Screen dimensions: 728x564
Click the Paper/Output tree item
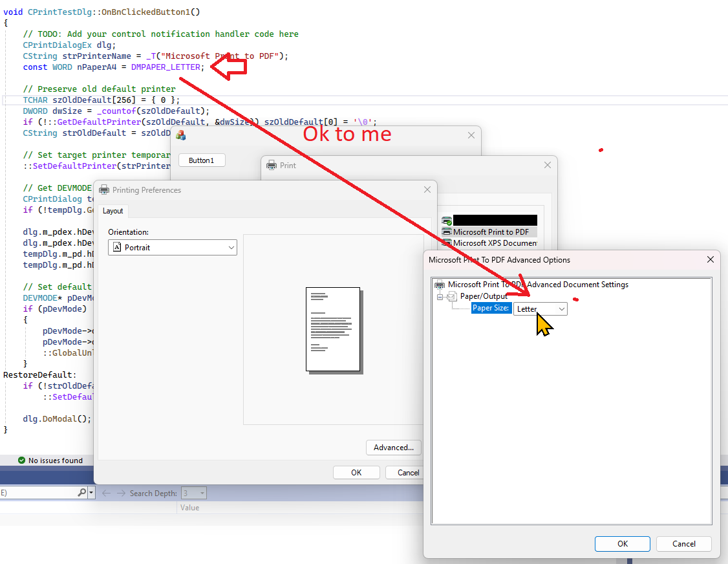[484, 296]
